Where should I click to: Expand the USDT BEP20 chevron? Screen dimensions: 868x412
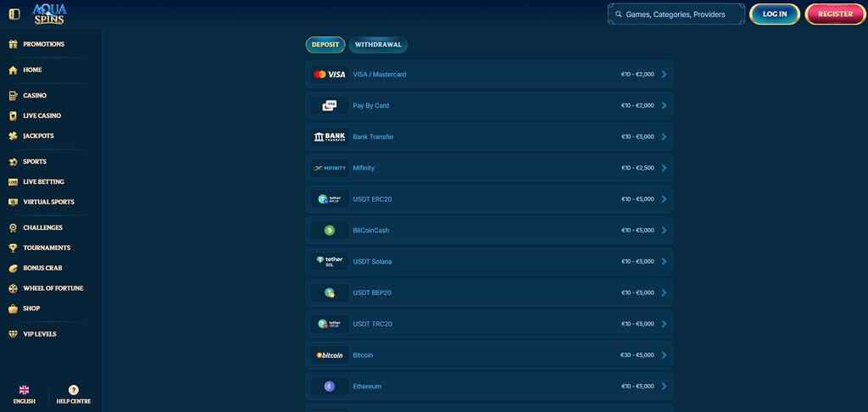pos(665,292)
